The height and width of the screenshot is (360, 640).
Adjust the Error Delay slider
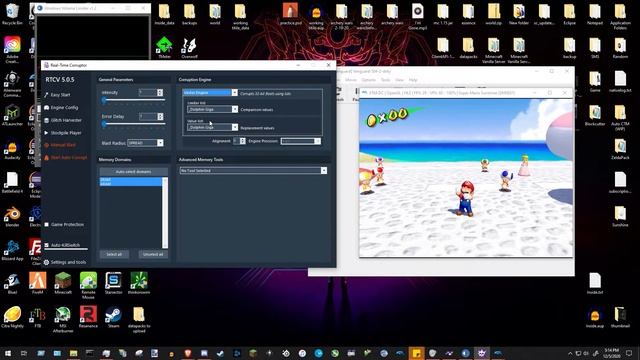coord(133,124)
